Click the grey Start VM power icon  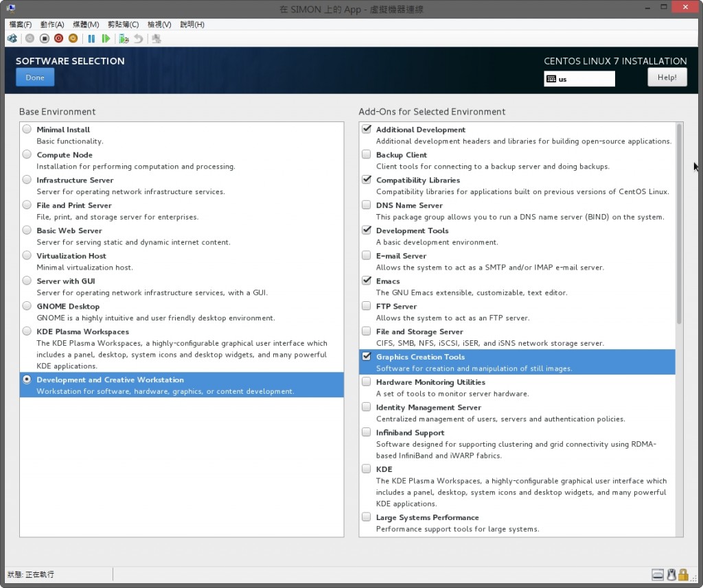tap(30, 38)
